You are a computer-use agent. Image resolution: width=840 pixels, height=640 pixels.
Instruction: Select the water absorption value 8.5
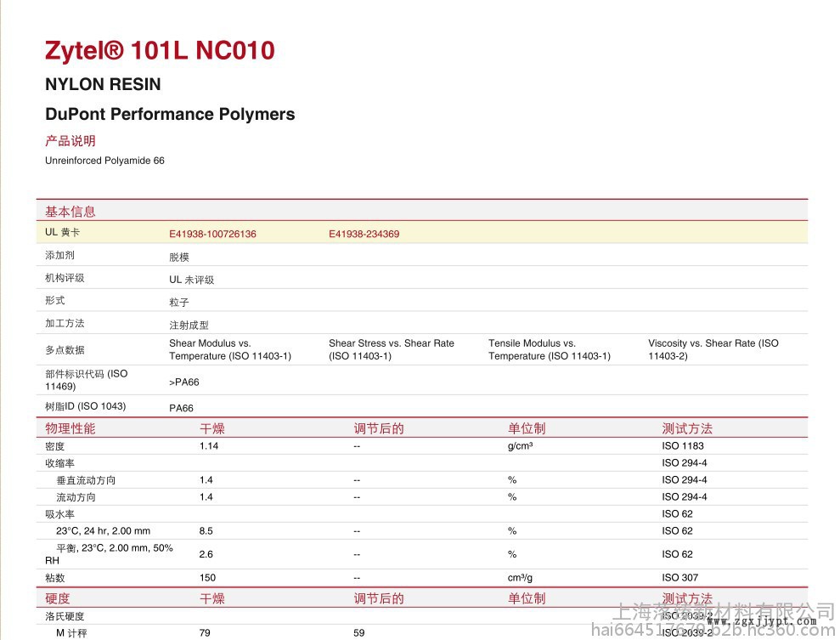click(x=206, y=531)
